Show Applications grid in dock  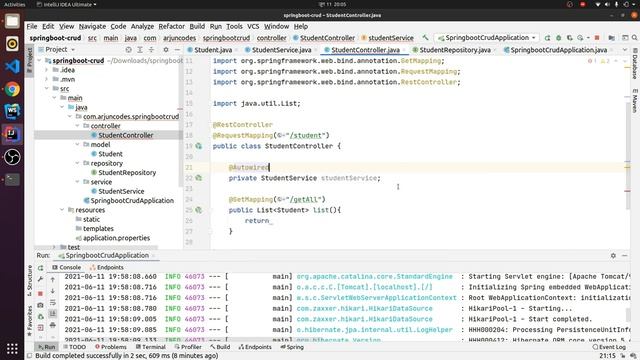[x=12, y=348]
